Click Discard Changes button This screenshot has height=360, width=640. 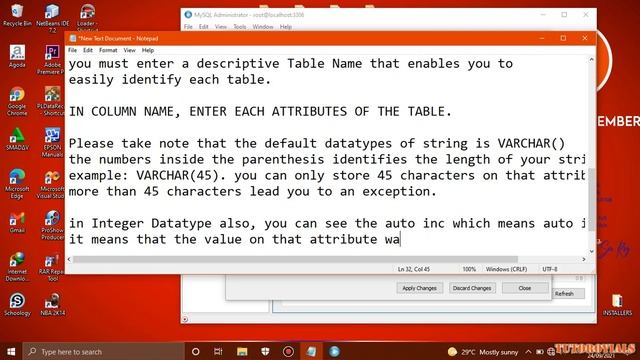tap(472, 288)
